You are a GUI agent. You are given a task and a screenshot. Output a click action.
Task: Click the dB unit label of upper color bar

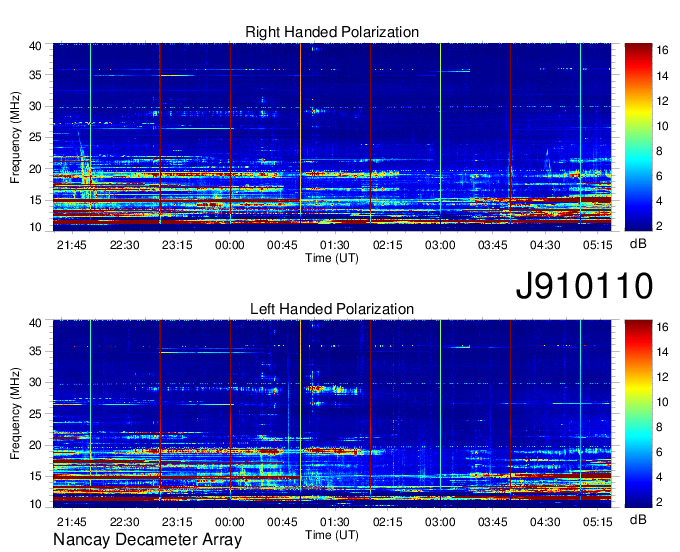tap(638, 244)
